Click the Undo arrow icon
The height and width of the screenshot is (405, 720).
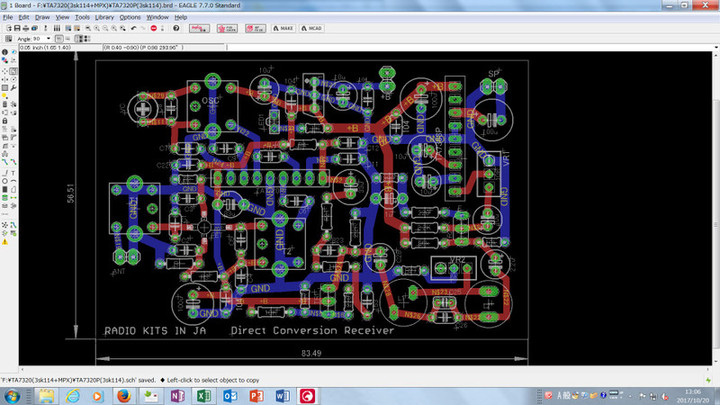pos(135,29)
